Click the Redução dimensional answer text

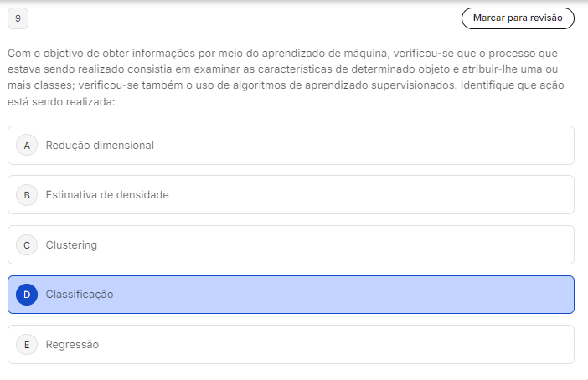[100, 145]
